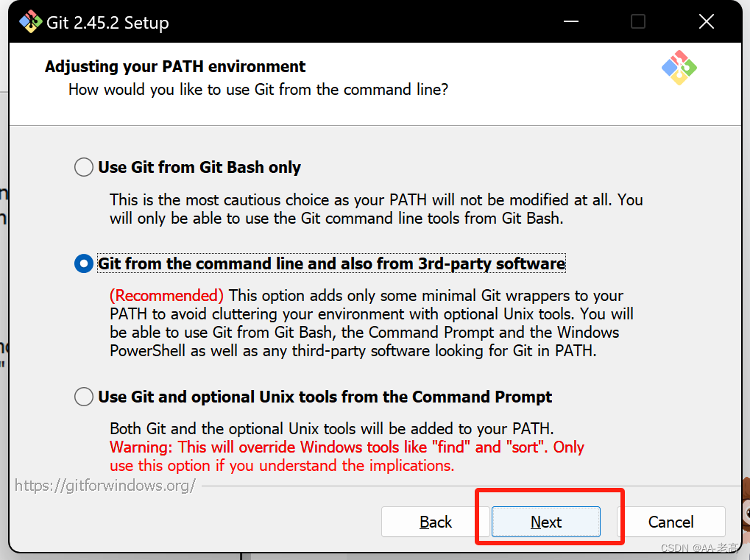This screenshot has width=750, height=560.
Task: Close the Git 2.45.2 Setup window
Action: (707, 21)
